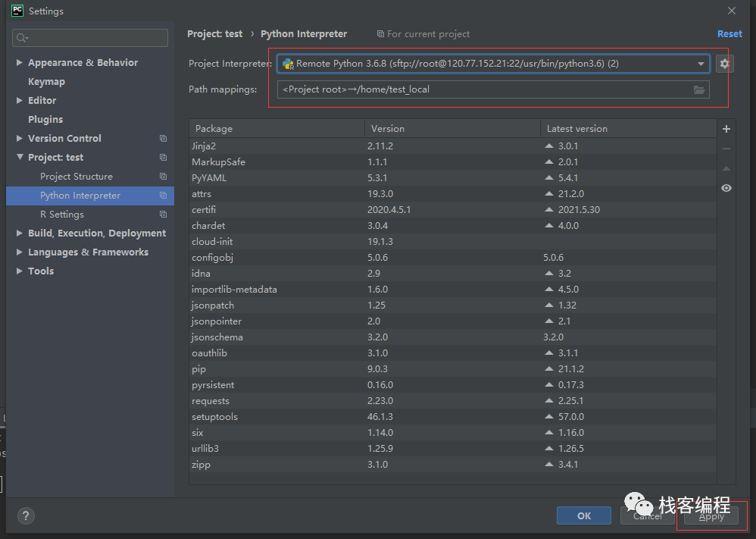Collapse the Project: test section
756x539 pixels.
pos(19,158)
